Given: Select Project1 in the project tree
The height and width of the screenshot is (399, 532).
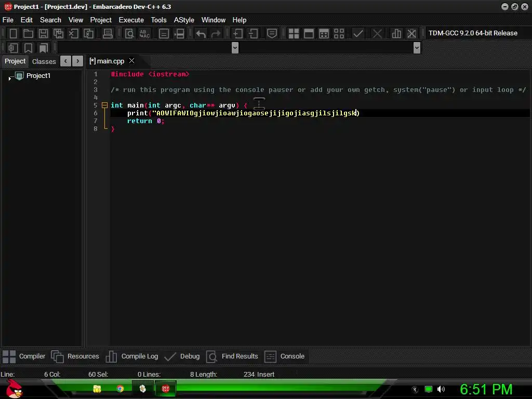Looking at the screenshot, I should pyautogui.click(x=38, y=76).
